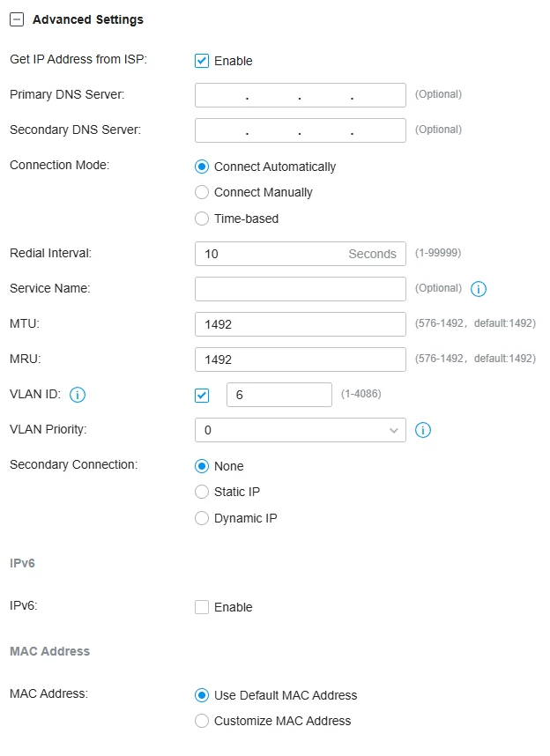Open the VLAN Priority dropdown
This screenshot has width=550, height=756.
(300, 430)
